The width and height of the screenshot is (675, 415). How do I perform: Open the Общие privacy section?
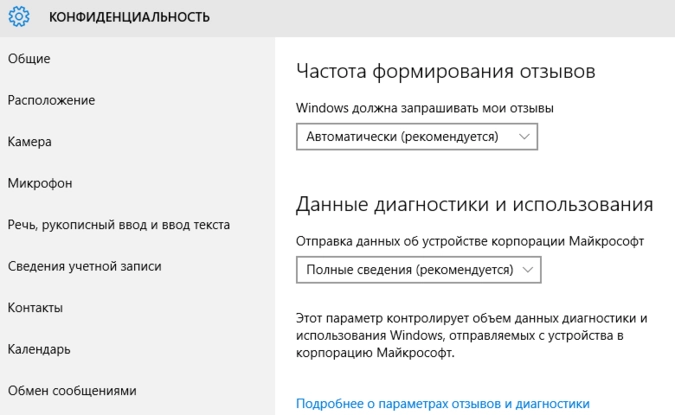[29, 59]
